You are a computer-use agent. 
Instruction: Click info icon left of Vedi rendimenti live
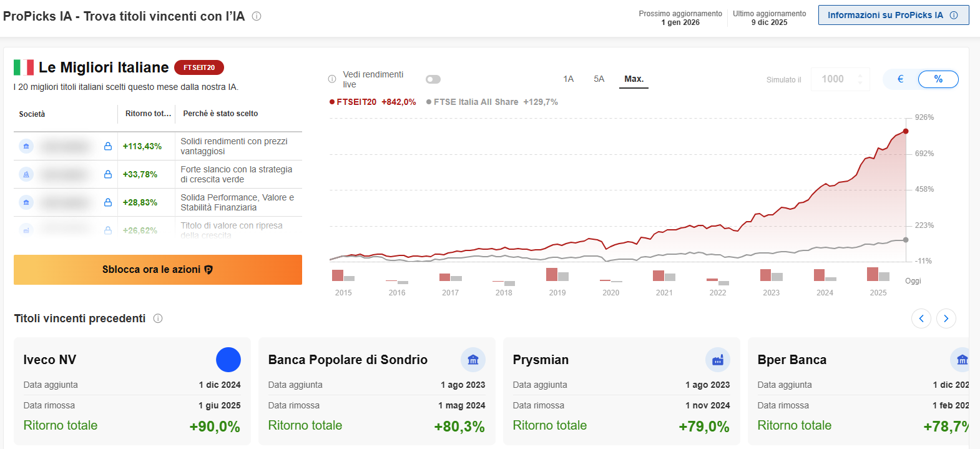[332, 79]
